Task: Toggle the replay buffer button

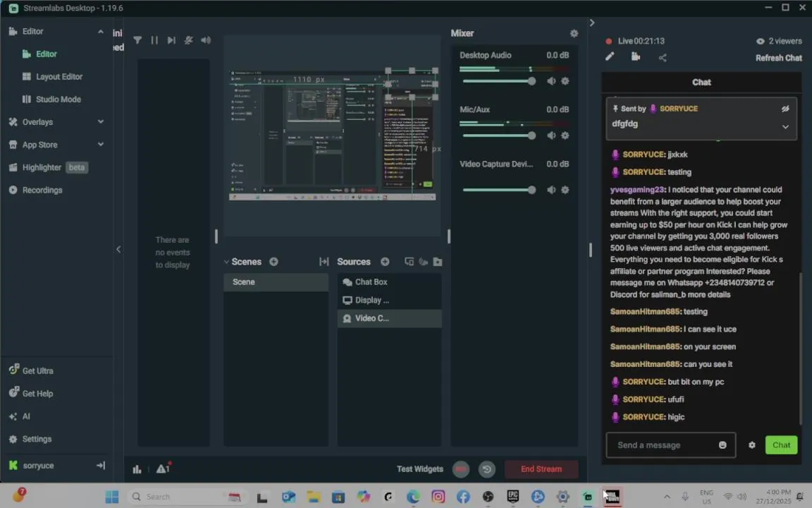Action: pos(487,469)
